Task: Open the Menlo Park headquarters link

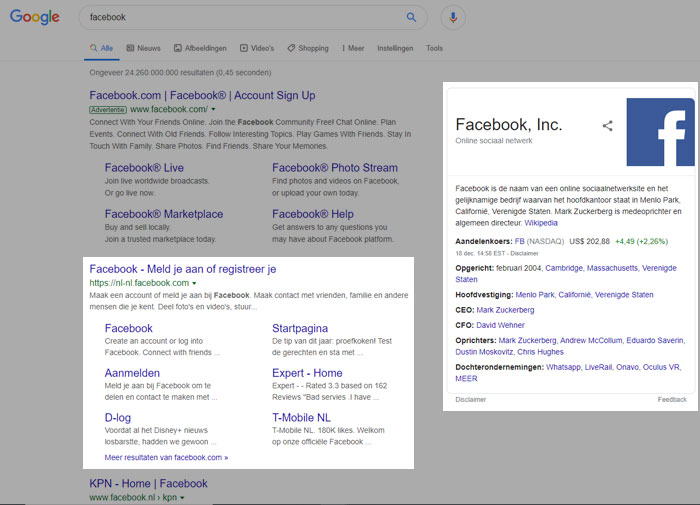Action: pyautogui.click(x=535, y=295)
